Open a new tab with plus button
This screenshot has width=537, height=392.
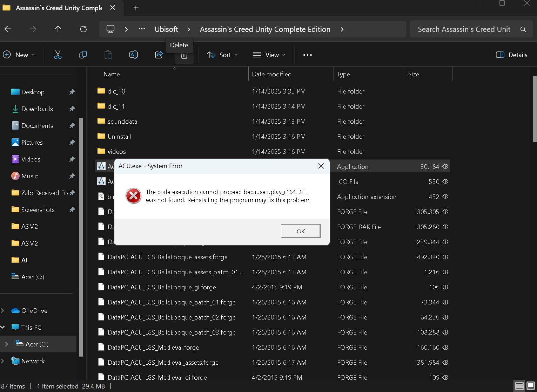(x=136, y=8)
